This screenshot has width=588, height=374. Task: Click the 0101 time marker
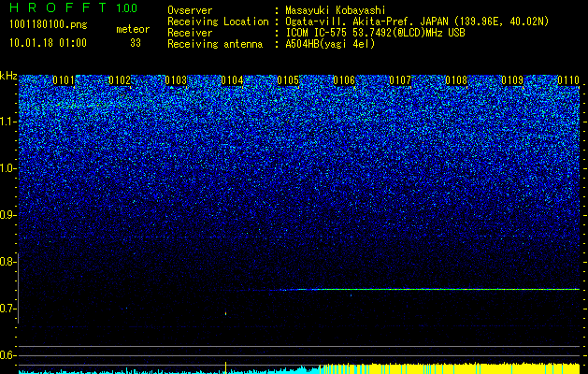pos(64,80)
